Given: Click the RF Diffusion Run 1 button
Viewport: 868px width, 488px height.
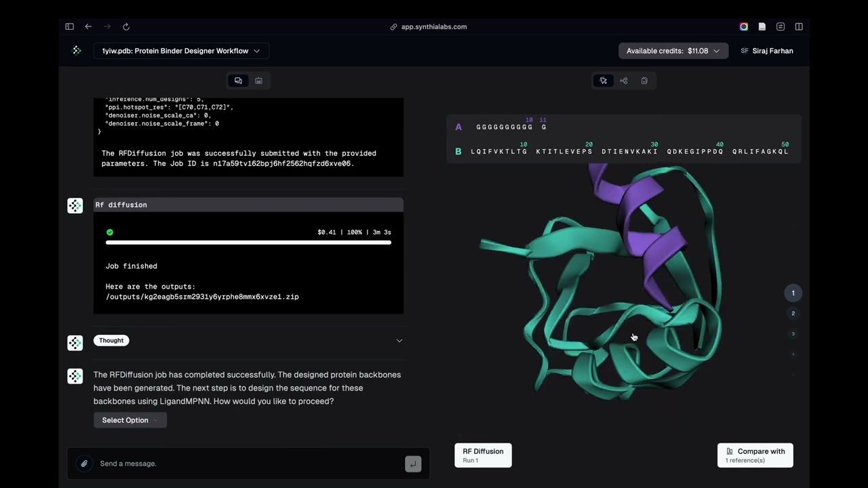Looking at the screenshot, I should 483,455.
